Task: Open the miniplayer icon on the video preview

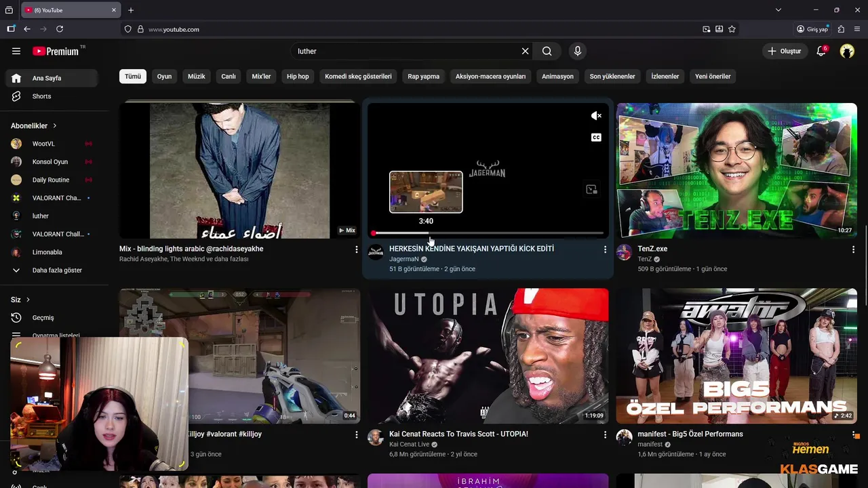Action: (x=591, y=190)
